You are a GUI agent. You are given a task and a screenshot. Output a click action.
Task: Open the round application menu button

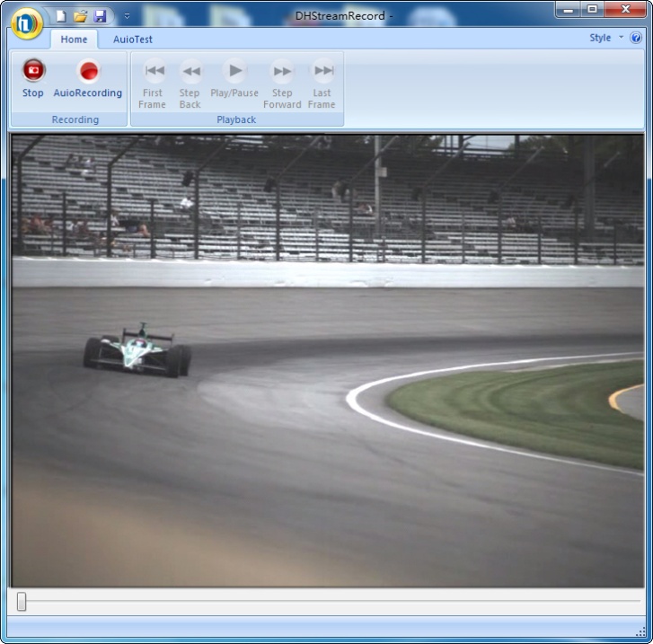click(27, 22)
